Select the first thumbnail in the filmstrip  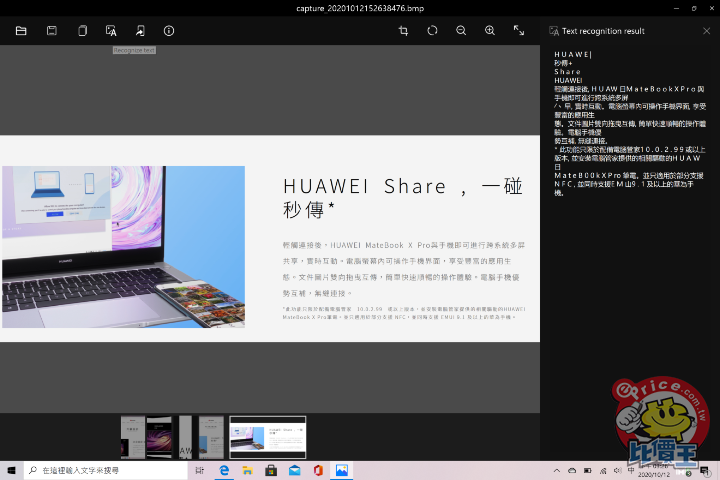[133, 437]
